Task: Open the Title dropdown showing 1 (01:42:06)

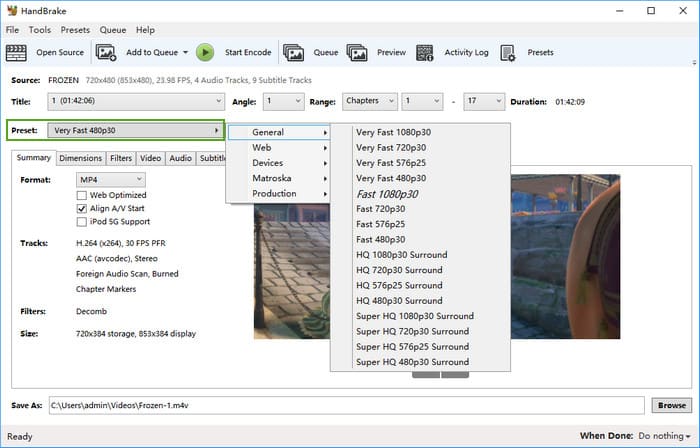Action: click(x=136, y=101)
